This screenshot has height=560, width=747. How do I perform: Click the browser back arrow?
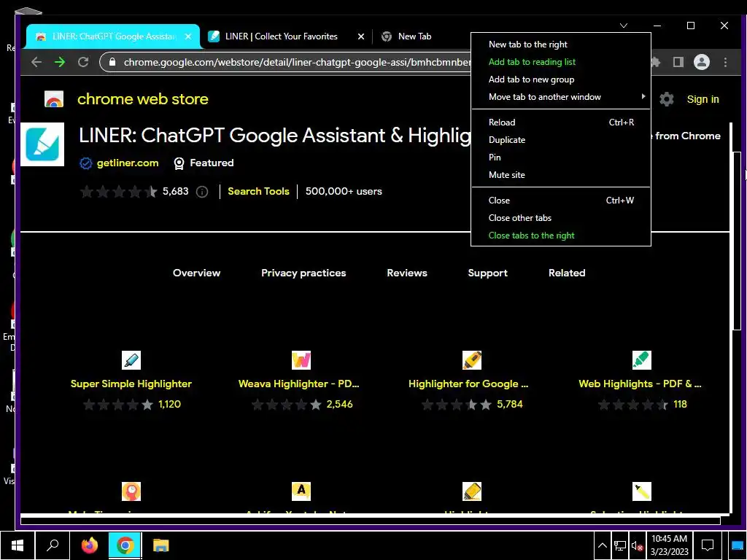(x=36, y=62)
